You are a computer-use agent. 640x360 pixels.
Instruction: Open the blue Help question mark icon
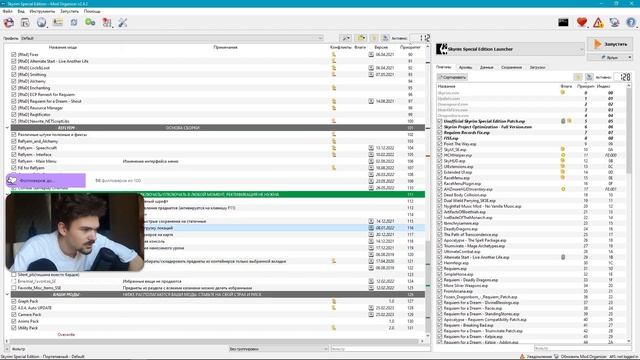(x=631, y=22)
